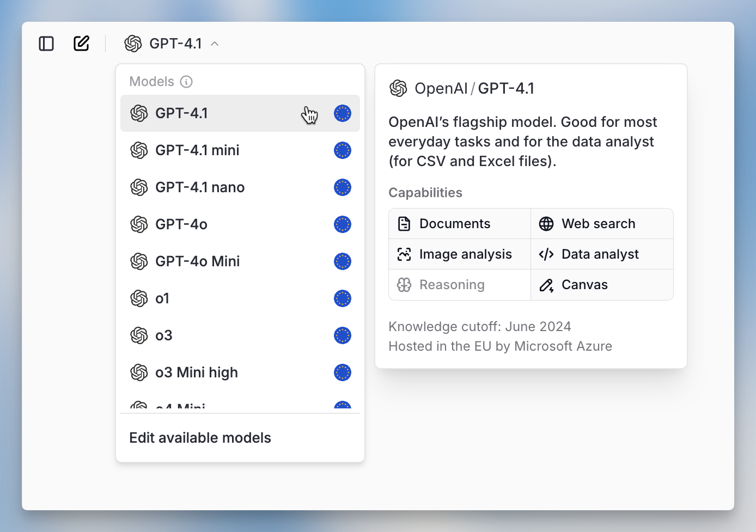Click OpenAI logo beside o3 Mini high
Image resolution: width=756 pixels, height=532 pixels.
point(139,372)
